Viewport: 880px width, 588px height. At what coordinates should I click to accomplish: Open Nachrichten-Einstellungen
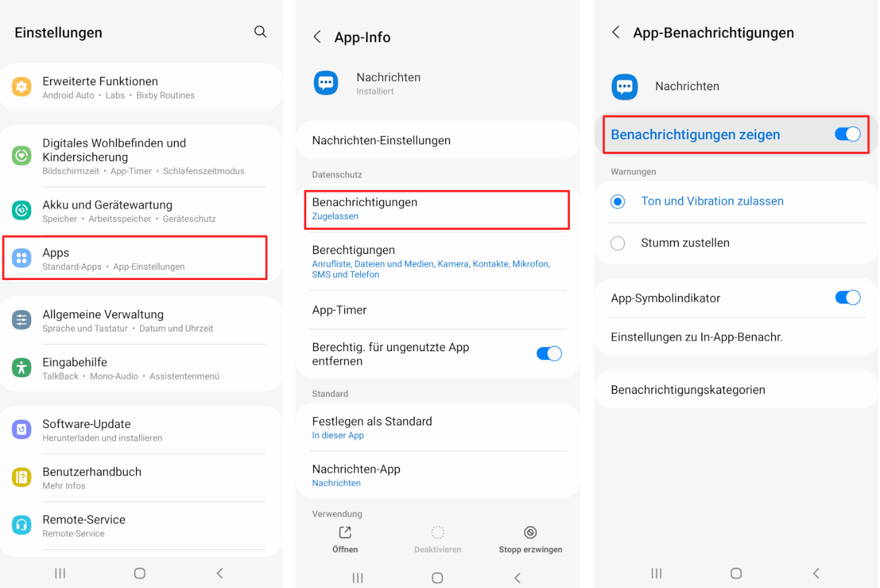pos(437,140)
